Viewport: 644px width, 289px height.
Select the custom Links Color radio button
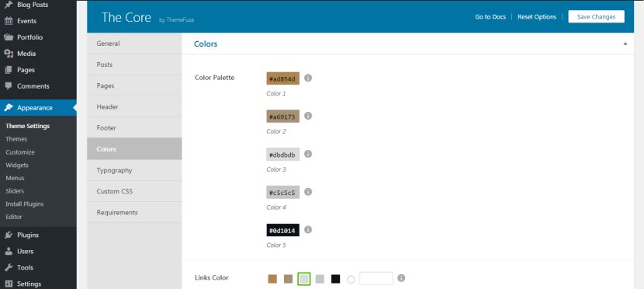click(x=351, y=279)
